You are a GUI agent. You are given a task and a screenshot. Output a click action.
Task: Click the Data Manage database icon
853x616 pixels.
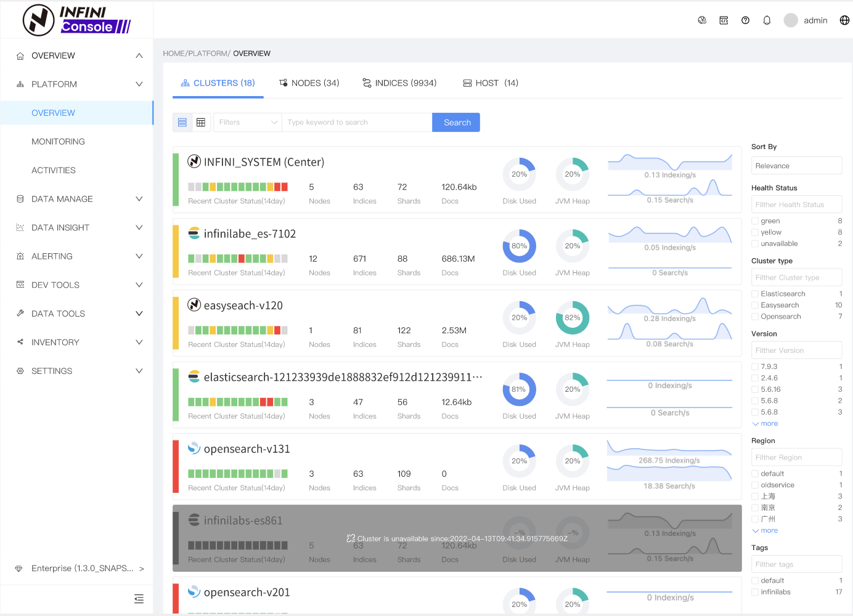coord(20,199)
